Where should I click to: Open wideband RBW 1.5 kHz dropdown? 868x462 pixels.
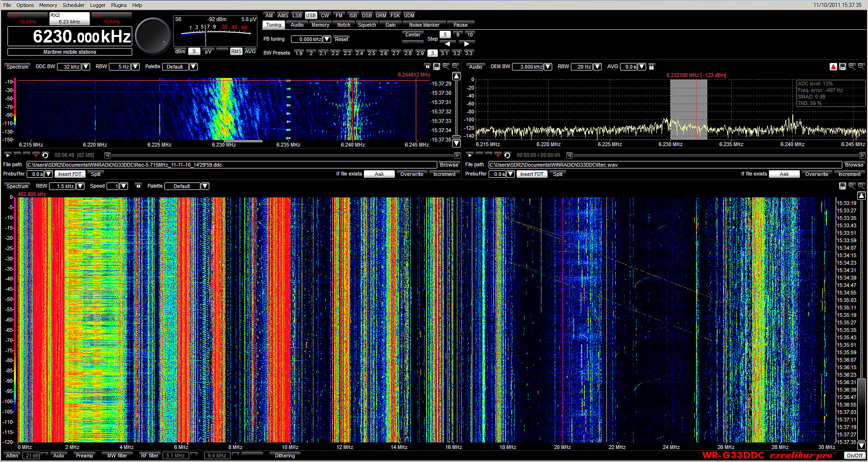coord(80,186)
